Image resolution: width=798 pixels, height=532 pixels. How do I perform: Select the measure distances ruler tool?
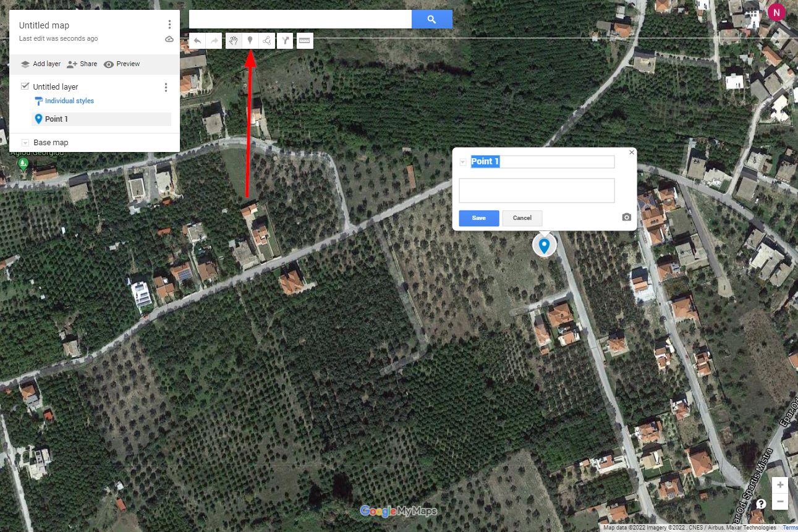(x=305, y=41)
